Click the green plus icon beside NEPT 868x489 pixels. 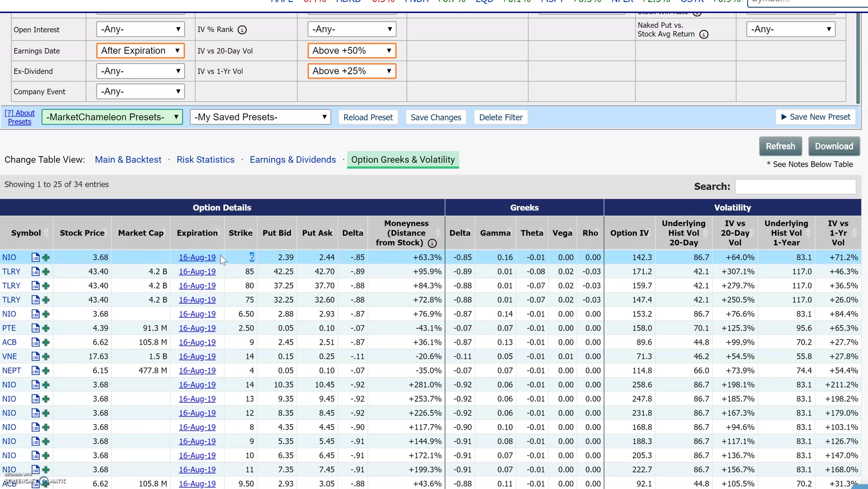pyautogui.click(x=46, y=371)
